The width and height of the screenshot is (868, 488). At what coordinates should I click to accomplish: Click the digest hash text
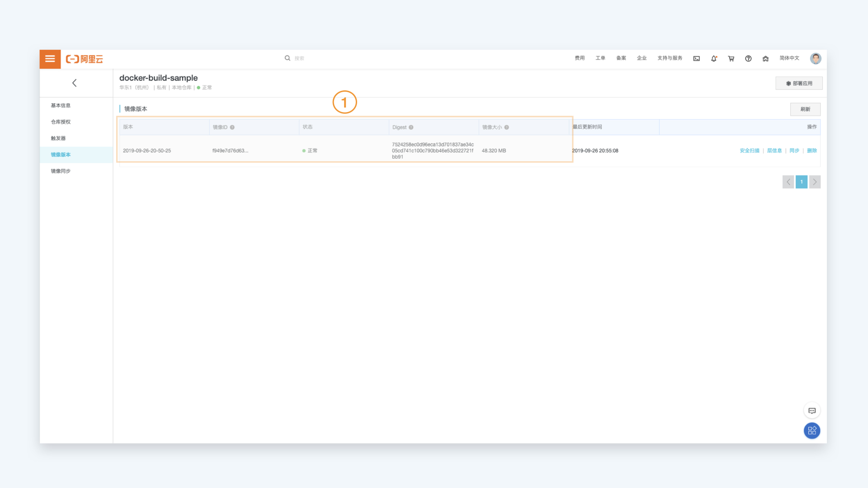pyautogui.click(x=433, y=151)
